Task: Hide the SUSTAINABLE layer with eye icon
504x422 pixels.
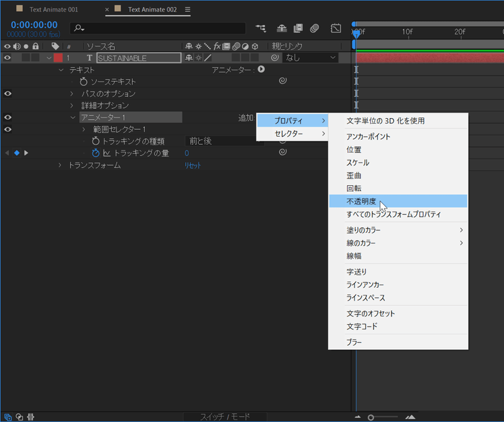Action: tap(7, 58)
